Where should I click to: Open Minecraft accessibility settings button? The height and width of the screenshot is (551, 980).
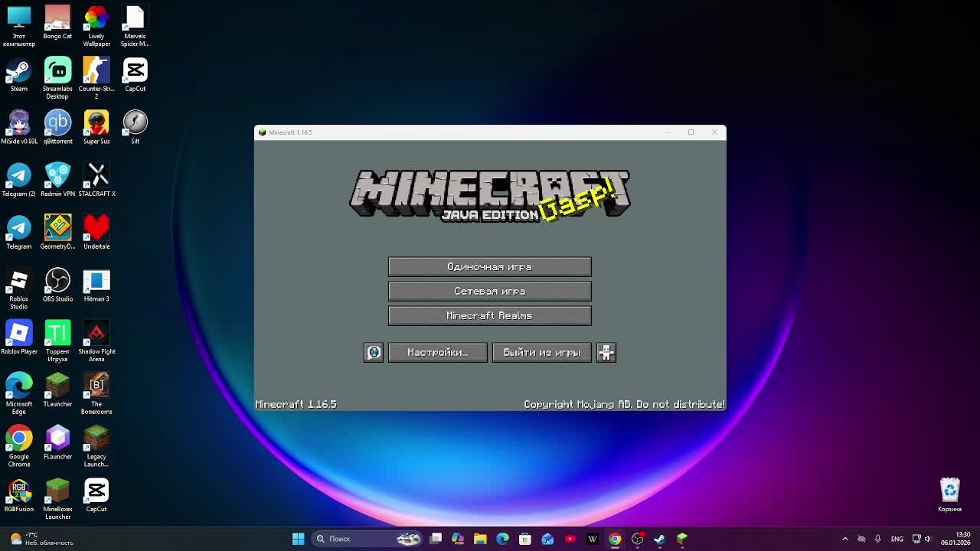606,352
